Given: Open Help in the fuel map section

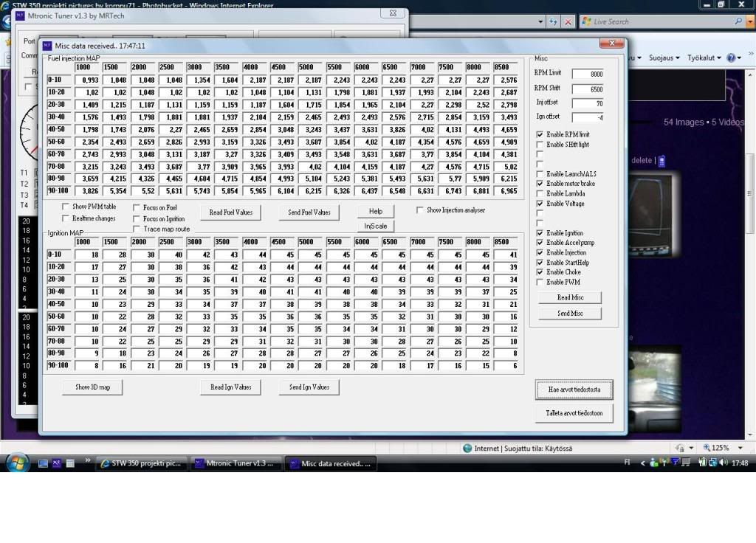Looking at the screenshot, I should pos(376,211).
